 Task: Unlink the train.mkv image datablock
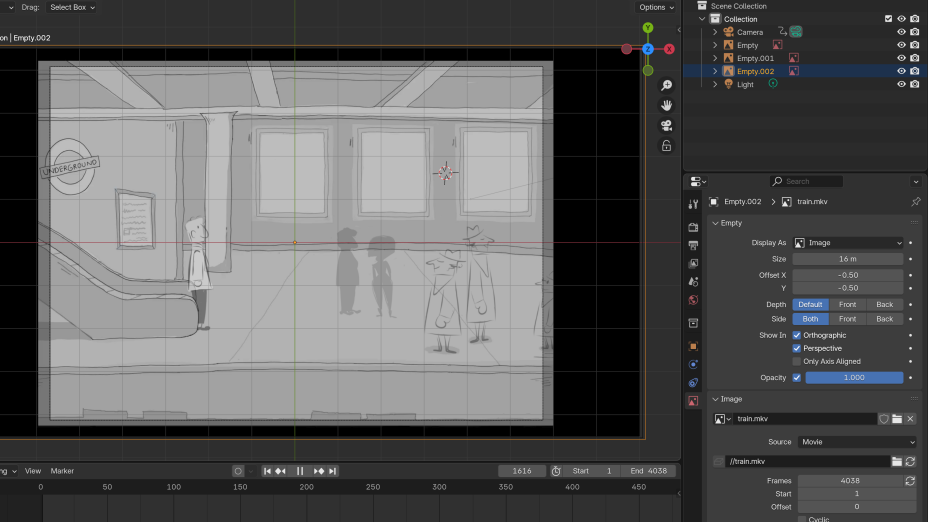point(910,419)
